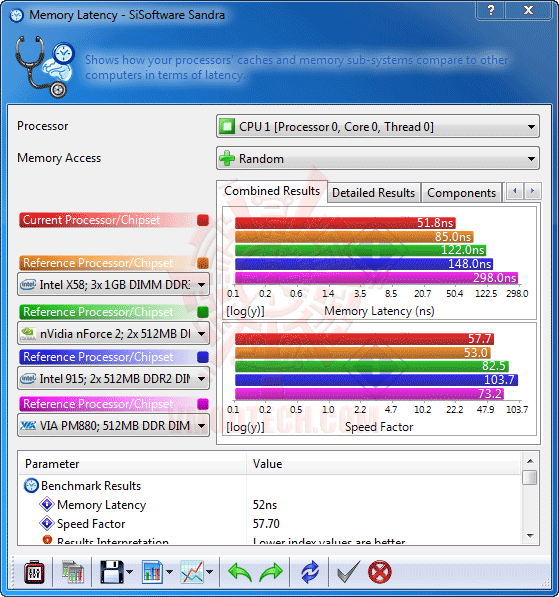Image resolution: width=559 pixels, height=597 pixels.
Task: Toggle the blue Reference Processor/Chipset swatch
Action: (203, 357)
